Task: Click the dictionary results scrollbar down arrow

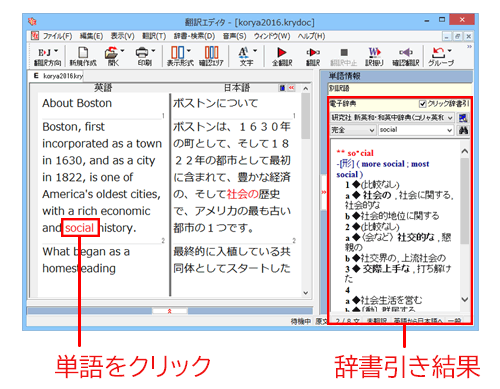Action: (465, 300)
